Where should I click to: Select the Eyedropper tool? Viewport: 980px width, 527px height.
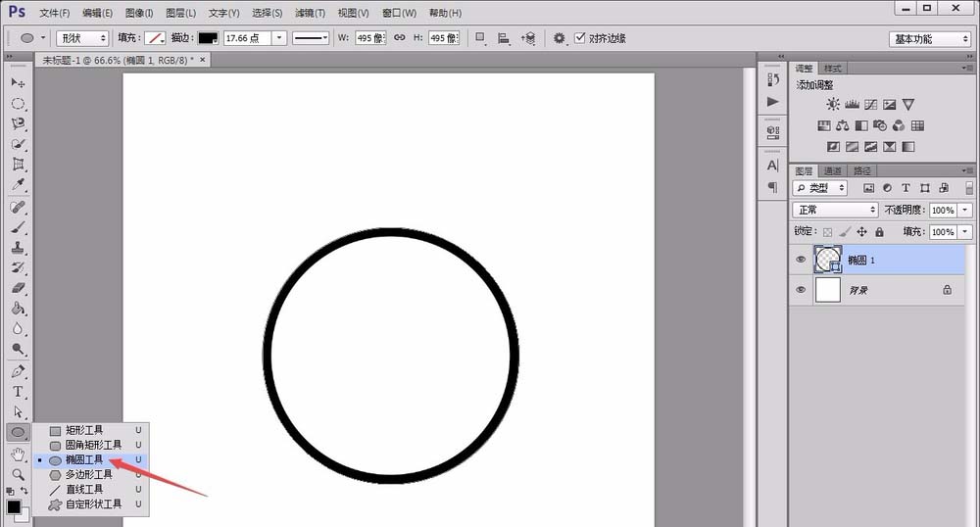(18, 185)
